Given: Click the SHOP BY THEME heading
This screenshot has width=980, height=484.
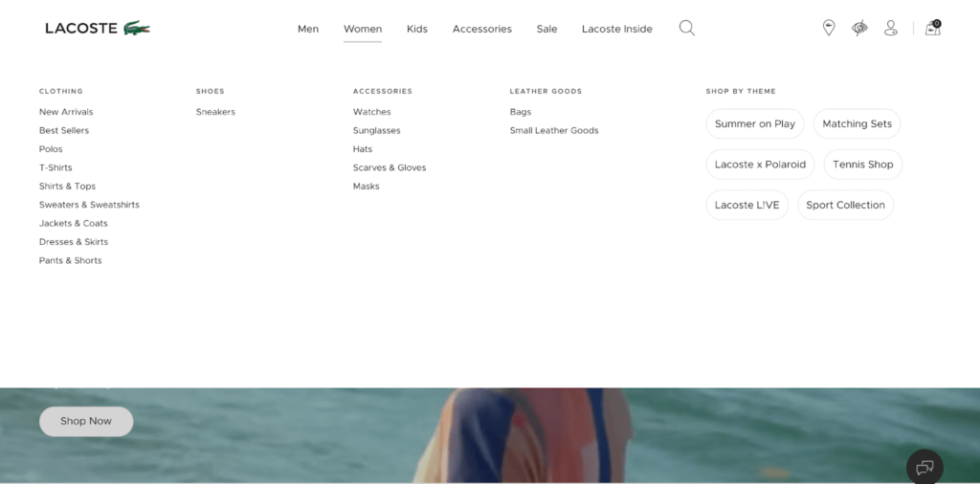Looking at the screenshot, I should pos(741,91).
